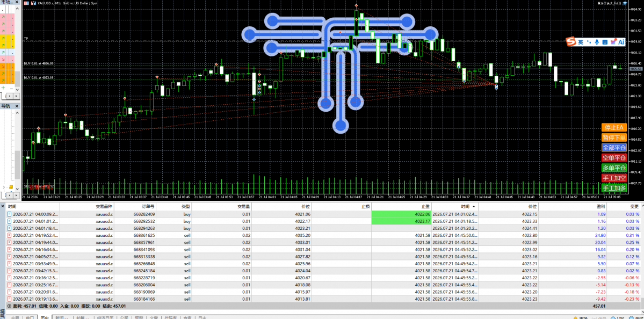
Task: Click the profit summary circle icon beside 盈利
Action: coord(10,306)
